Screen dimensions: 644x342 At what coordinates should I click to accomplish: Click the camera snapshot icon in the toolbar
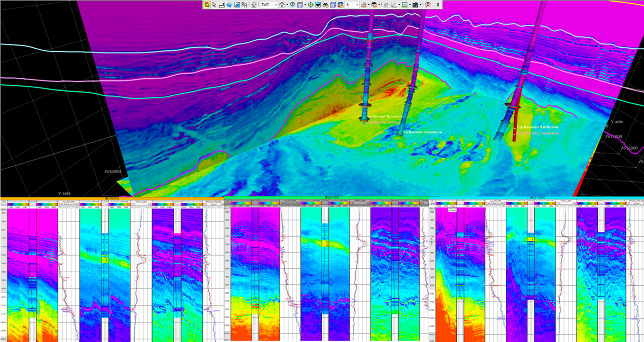click(x=415, y=5)
